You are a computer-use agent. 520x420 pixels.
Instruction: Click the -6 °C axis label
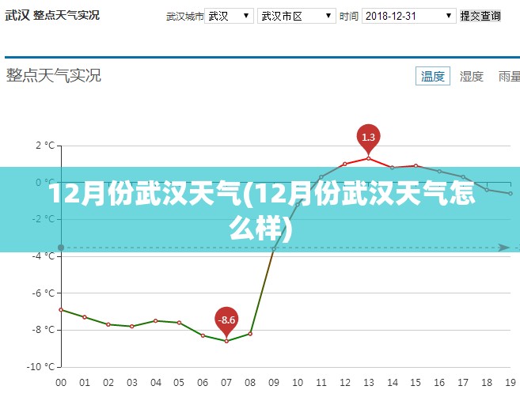coord(43,293)
